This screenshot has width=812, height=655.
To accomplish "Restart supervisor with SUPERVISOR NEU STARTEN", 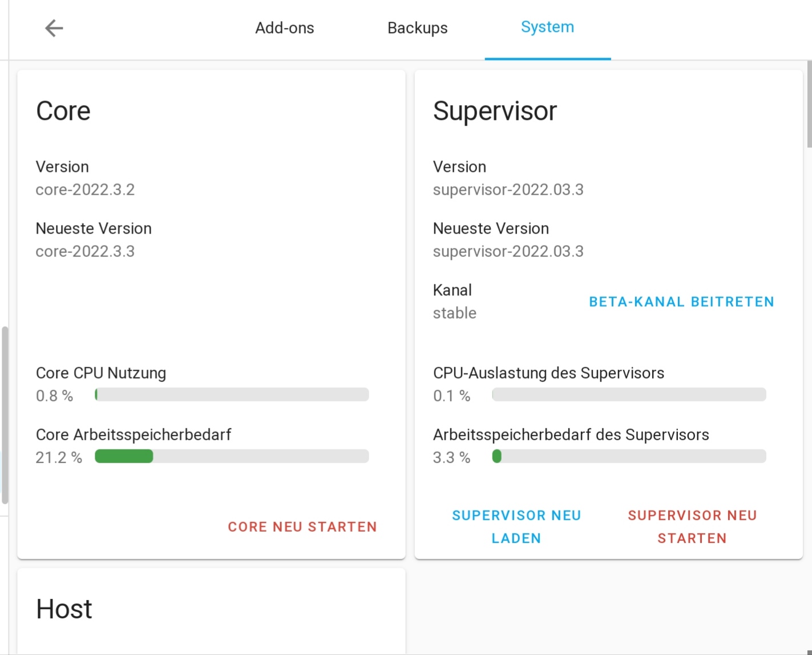I will 692,527.
